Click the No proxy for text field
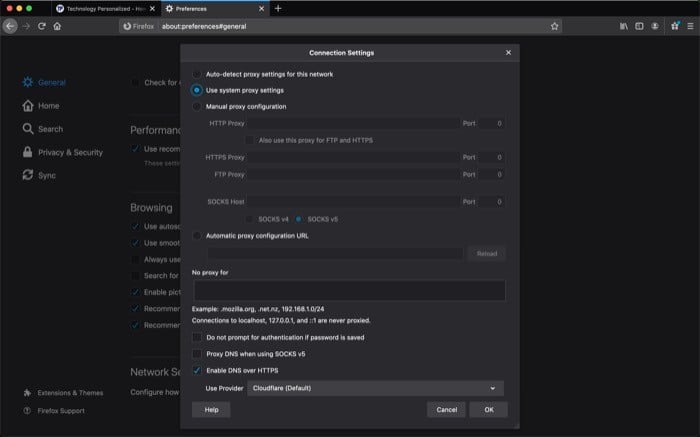The width and height of the screenshot is (700, 437). tap(348, 291)
